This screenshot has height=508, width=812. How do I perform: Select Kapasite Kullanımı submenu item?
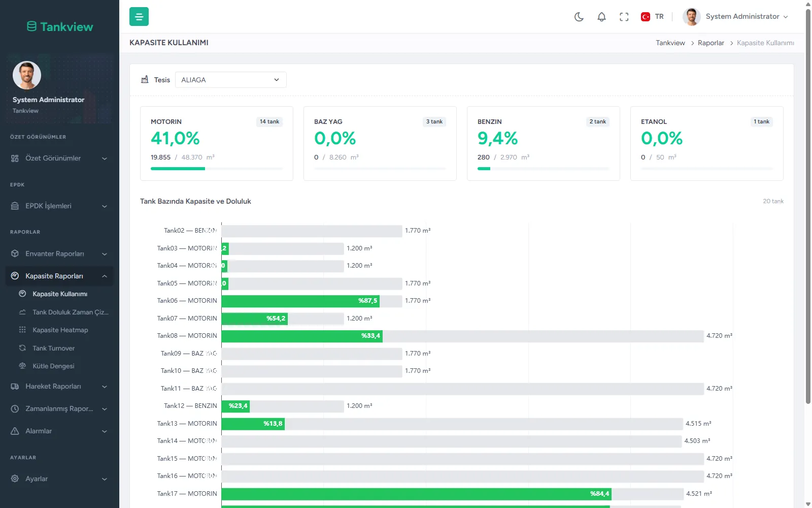[59, 294]
